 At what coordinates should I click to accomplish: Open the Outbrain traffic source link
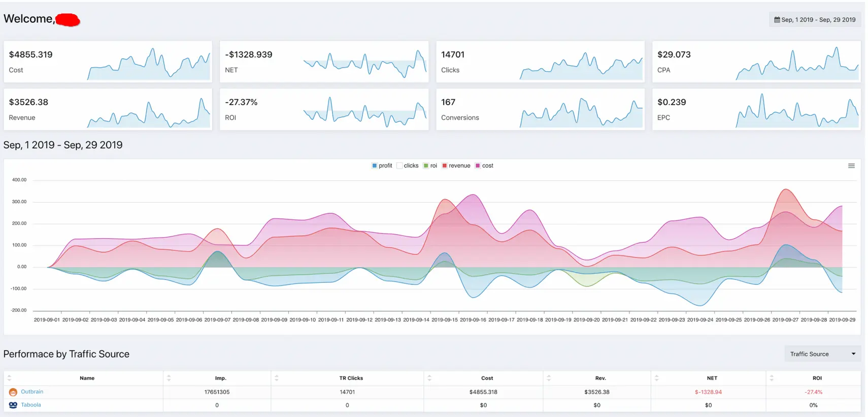point(32,392)
